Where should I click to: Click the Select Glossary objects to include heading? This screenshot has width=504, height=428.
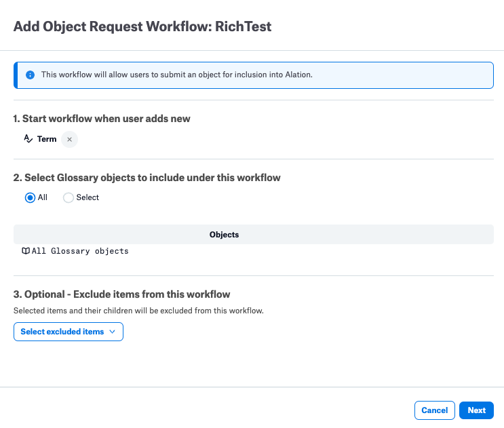pyautogui.click(x=147, y=178)
